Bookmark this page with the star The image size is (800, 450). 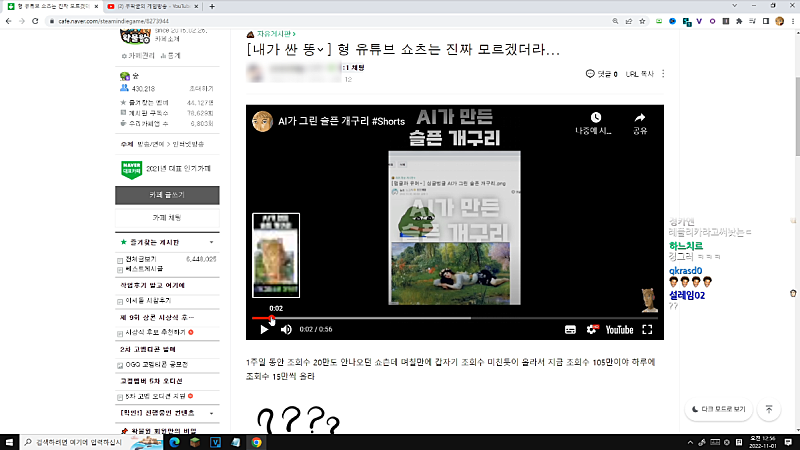642,21
